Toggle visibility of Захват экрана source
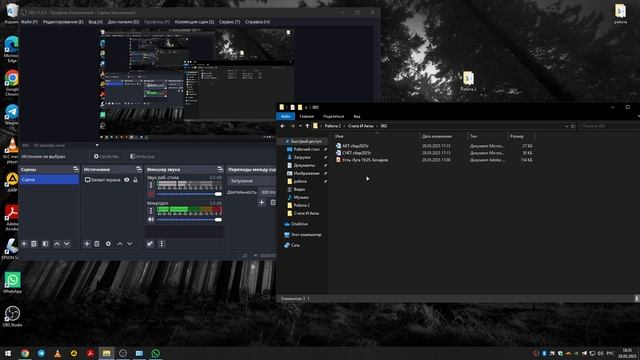 tap(127, 180)
